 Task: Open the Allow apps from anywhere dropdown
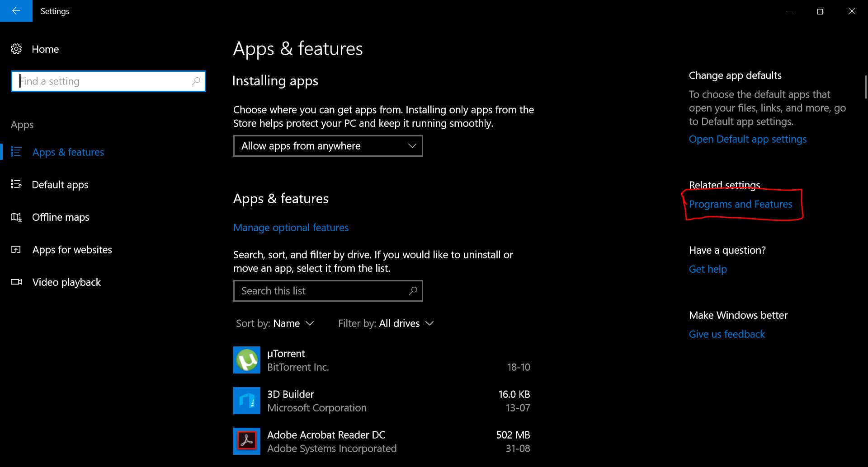(328, 146)
